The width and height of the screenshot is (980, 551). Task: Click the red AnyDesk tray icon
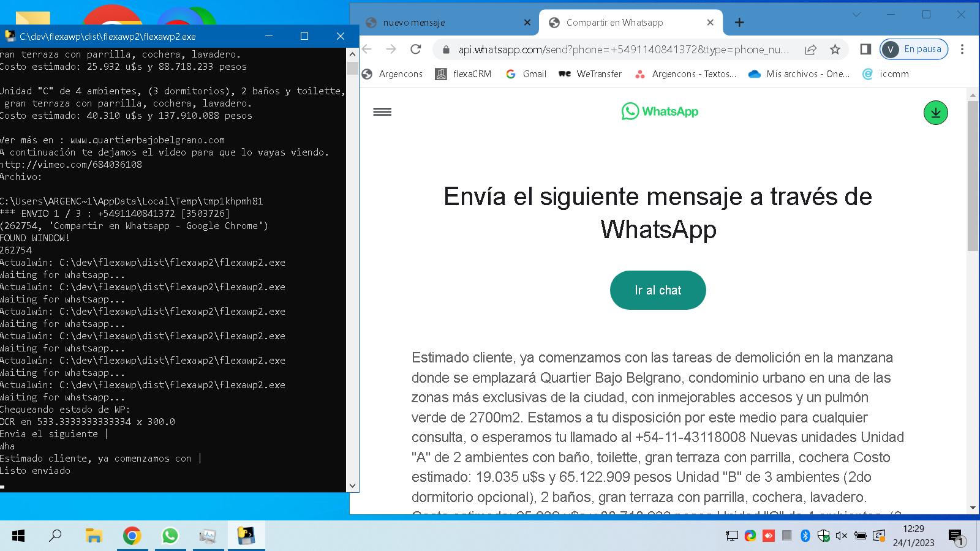768,536
